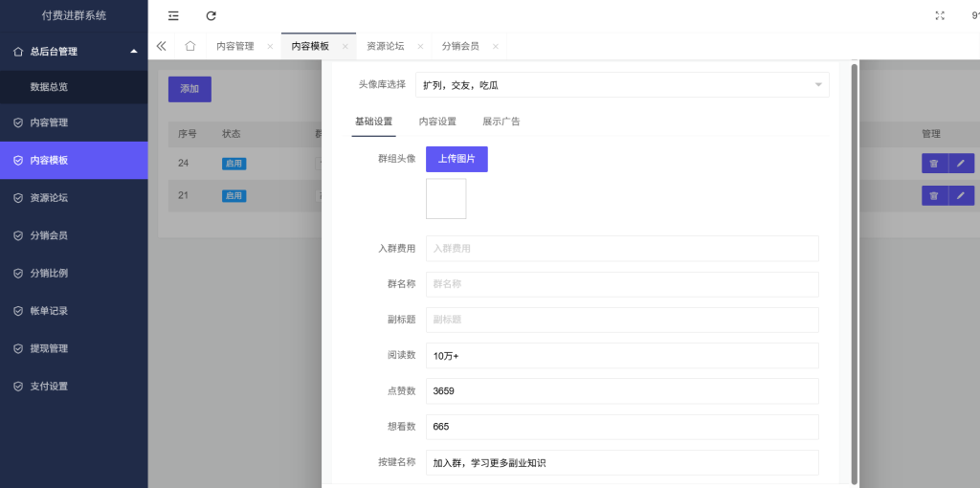The width and height of the screenshot is (980, 488).
Task: Edit row 21 with pencil icon
Action: pyautogui.click(x=961, y=195)
